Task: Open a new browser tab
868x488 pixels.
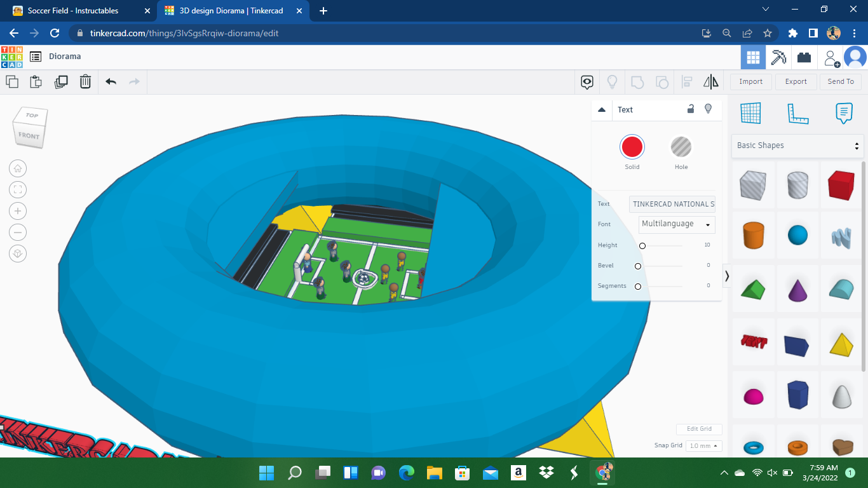Action: click(x=323, y=11)
